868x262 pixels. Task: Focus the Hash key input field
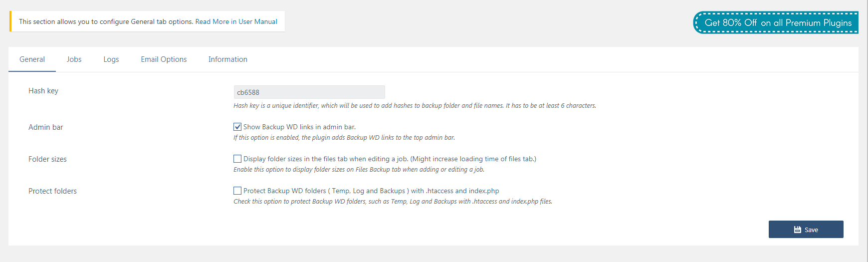coord(309,92)
